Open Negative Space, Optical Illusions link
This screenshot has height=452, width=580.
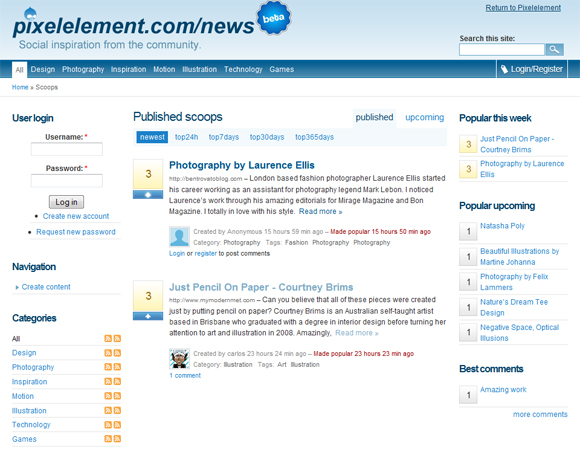pos(519,333)
